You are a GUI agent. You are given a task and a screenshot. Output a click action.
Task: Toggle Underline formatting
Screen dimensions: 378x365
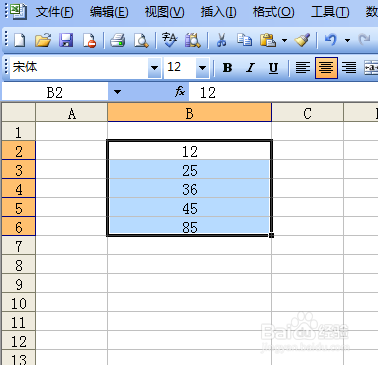click(x=273, y=68)
